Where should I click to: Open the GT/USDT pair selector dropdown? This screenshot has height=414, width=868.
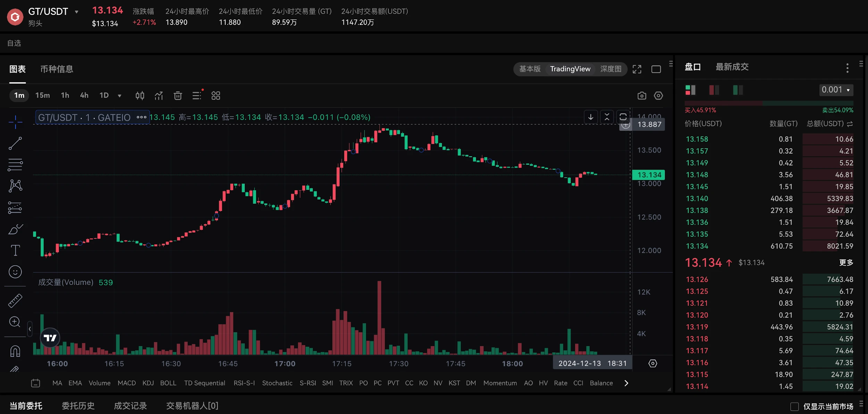[x=76, y=11]
